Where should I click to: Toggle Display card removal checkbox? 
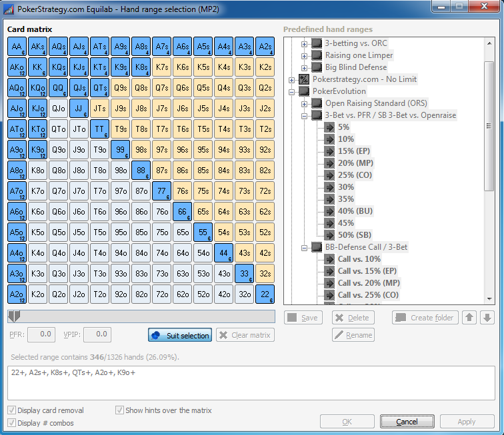click(11, 410)
